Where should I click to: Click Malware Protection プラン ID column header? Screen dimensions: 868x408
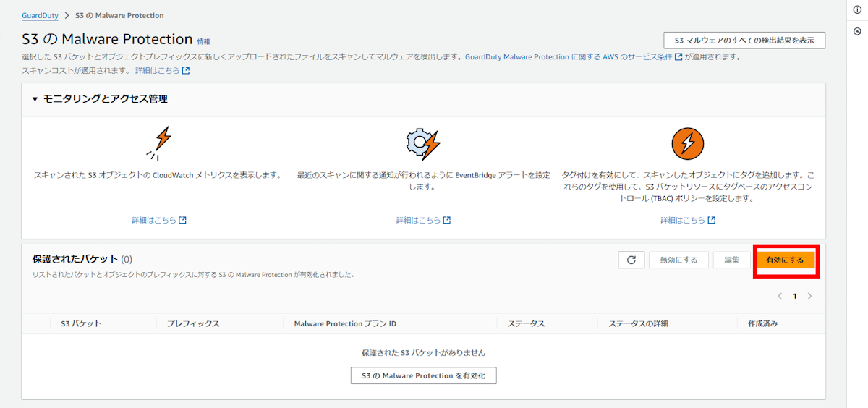[345, 323]
